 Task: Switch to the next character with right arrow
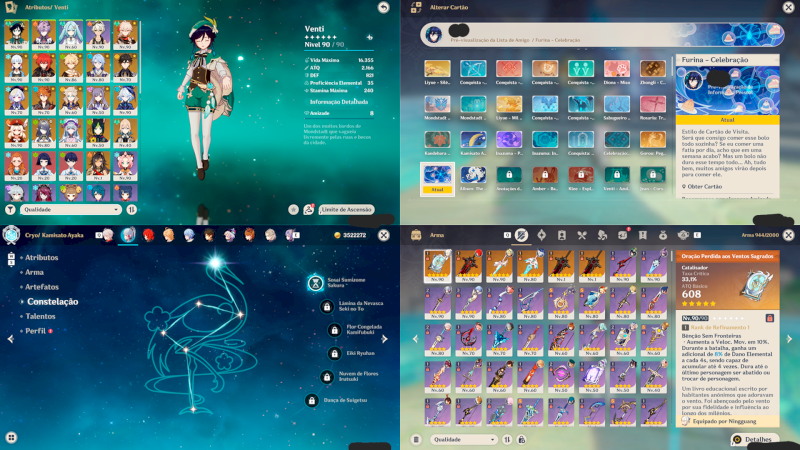pos(385,339)
